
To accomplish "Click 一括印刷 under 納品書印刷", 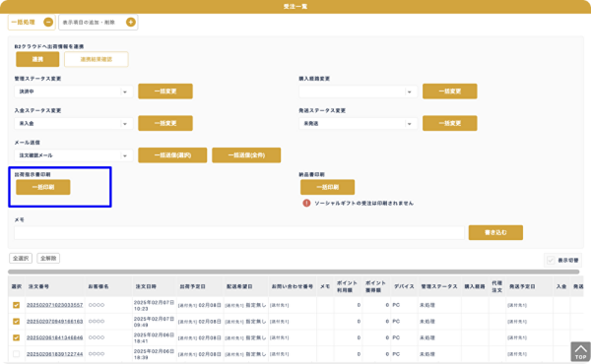I will (x=328, y=187).
